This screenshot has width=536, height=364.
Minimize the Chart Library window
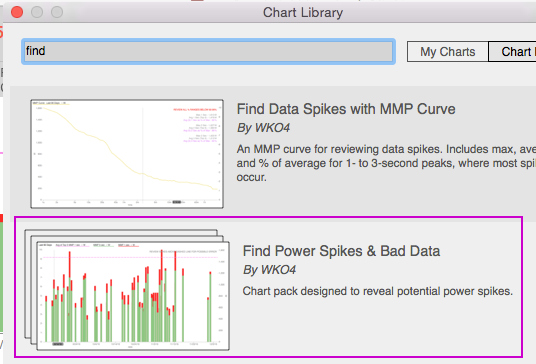point(37,12)
